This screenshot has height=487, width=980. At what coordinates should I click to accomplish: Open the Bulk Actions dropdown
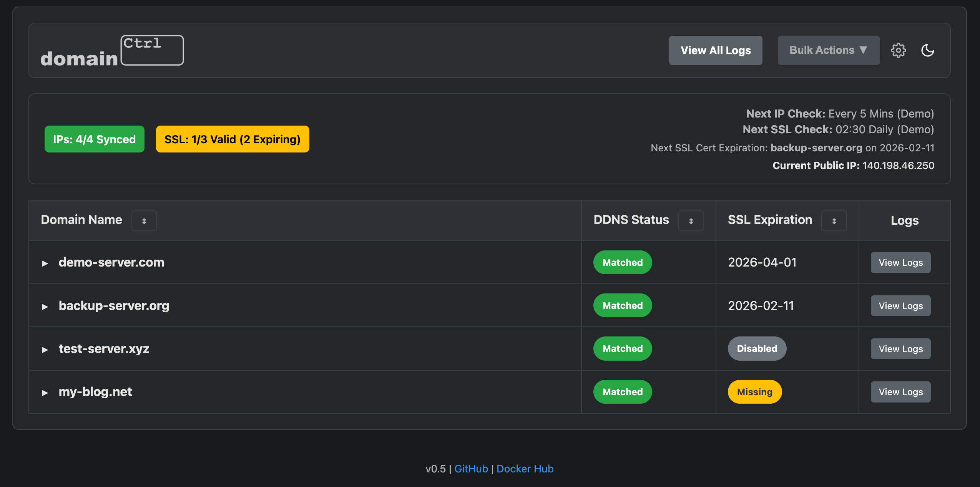click(x=828, y=50)
